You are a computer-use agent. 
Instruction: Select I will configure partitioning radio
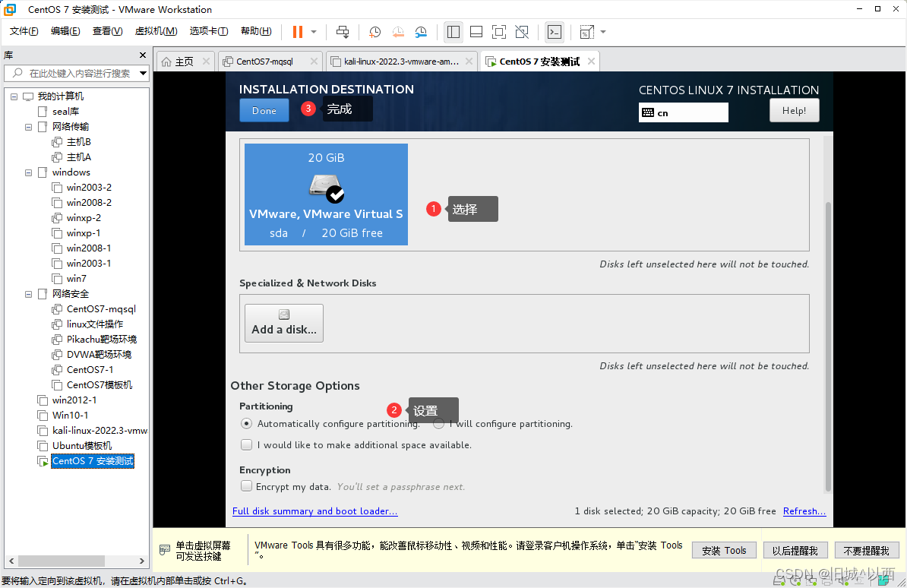439,424
